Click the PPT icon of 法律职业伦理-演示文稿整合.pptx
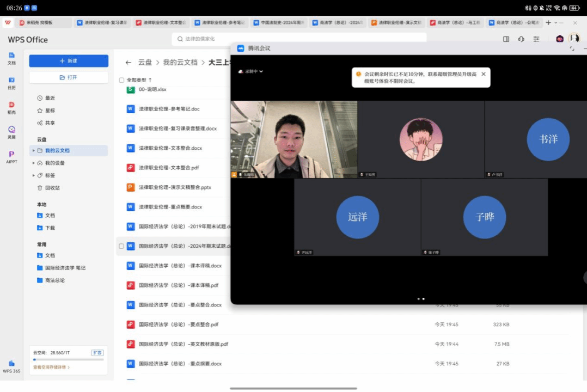Screen dimensions: 587x392 [x=130, y=187]
